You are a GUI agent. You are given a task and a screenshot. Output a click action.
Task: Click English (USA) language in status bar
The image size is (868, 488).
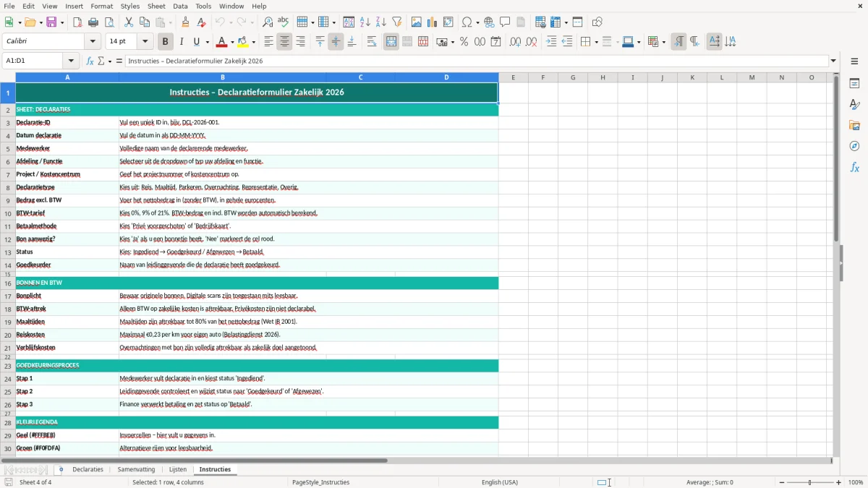[x=500, y=482]
